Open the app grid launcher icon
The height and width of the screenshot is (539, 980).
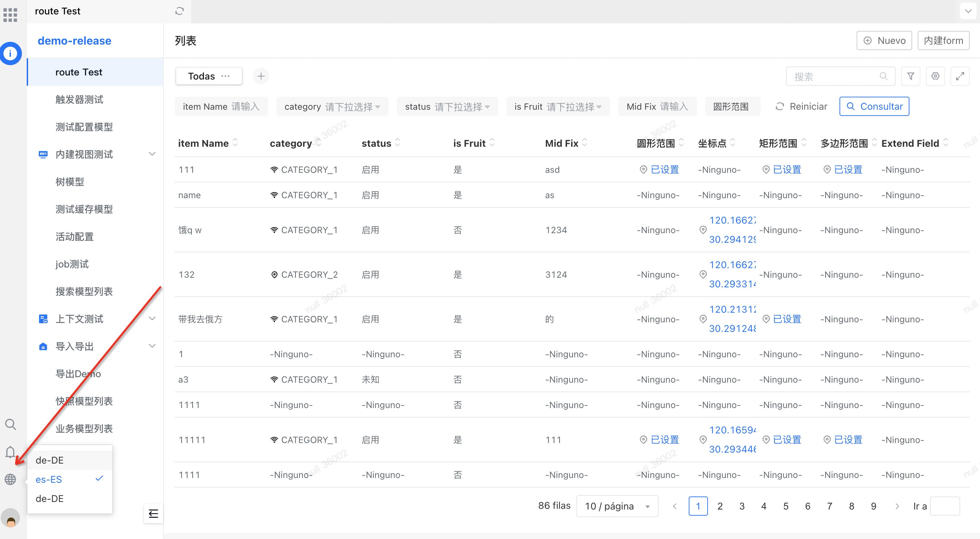(10, 15)
